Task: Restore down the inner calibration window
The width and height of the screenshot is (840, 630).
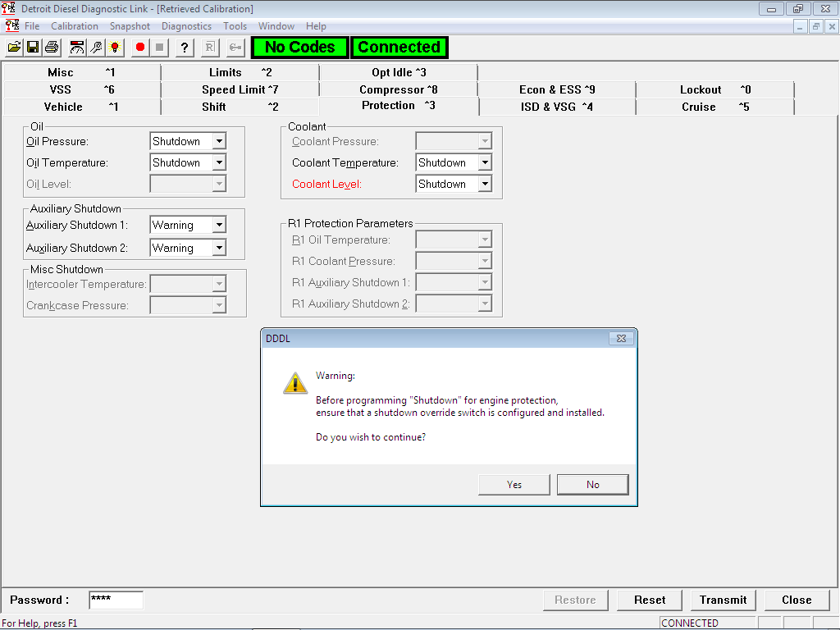Action: point(816,26)
